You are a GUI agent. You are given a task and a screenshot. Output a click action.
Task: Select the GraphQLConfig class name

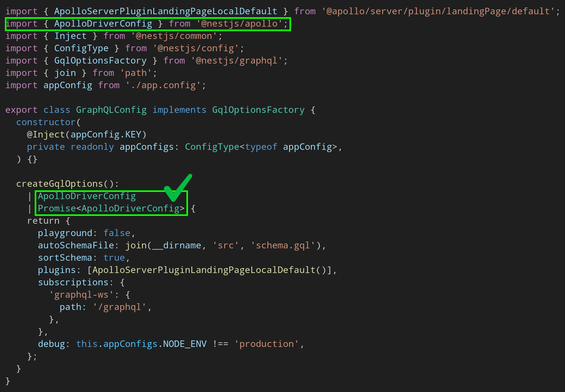click(x=111, y=110)
